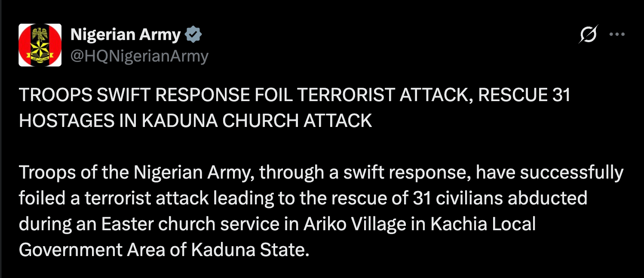Open the three-dot more options menu
The width and height of the screenshot is (644, 278).
pyautogui.click(x=617, y=35)
